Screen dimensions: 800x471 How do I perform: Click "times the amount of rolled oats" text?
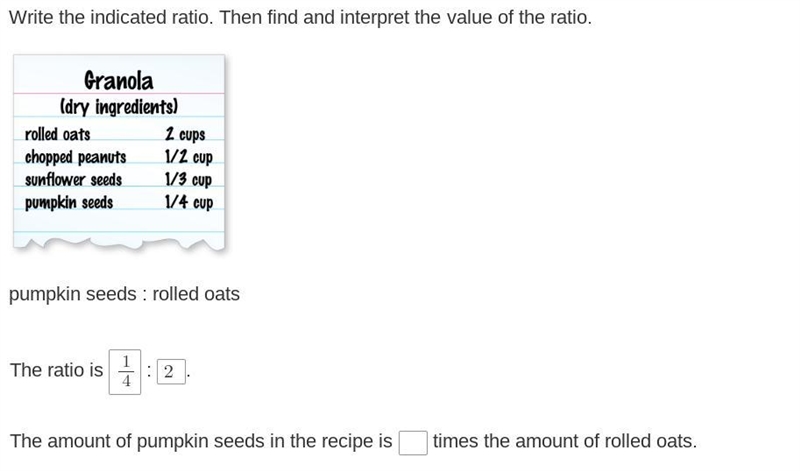[x=565, y=441]
